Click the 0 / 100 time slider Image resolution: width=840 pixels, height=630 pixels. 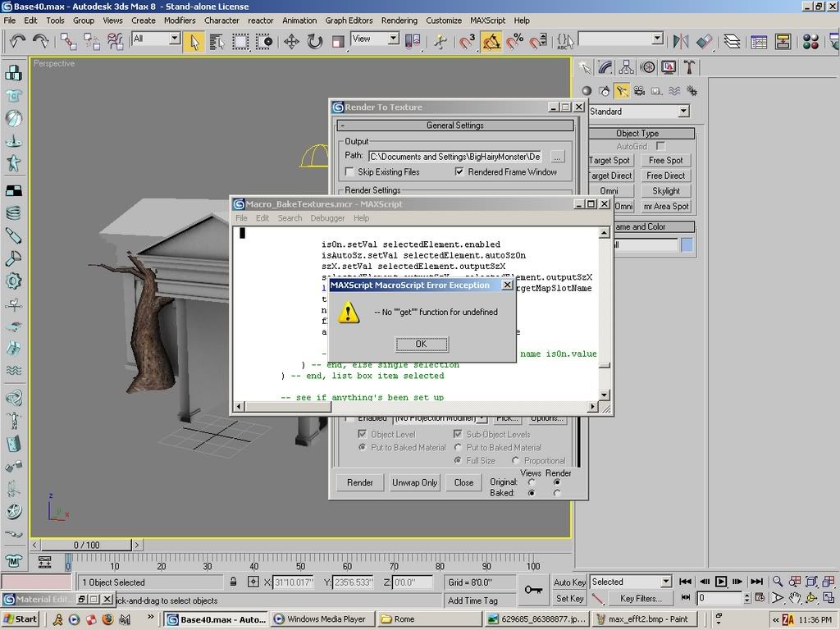86,545
